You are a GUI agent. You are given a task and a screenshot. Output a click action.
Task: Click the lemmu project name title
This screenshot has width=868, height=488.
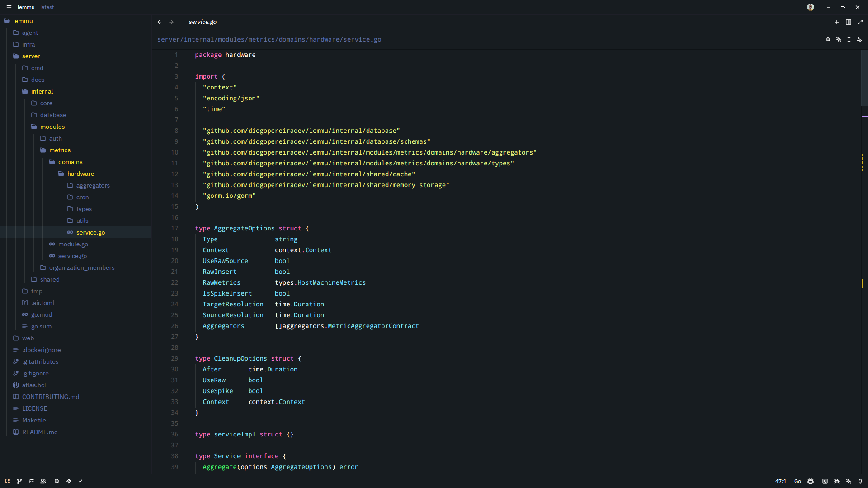(26, 7)
